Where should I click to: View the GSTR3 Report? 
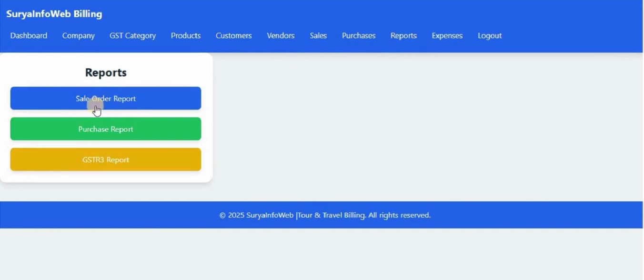pos(105,159)
